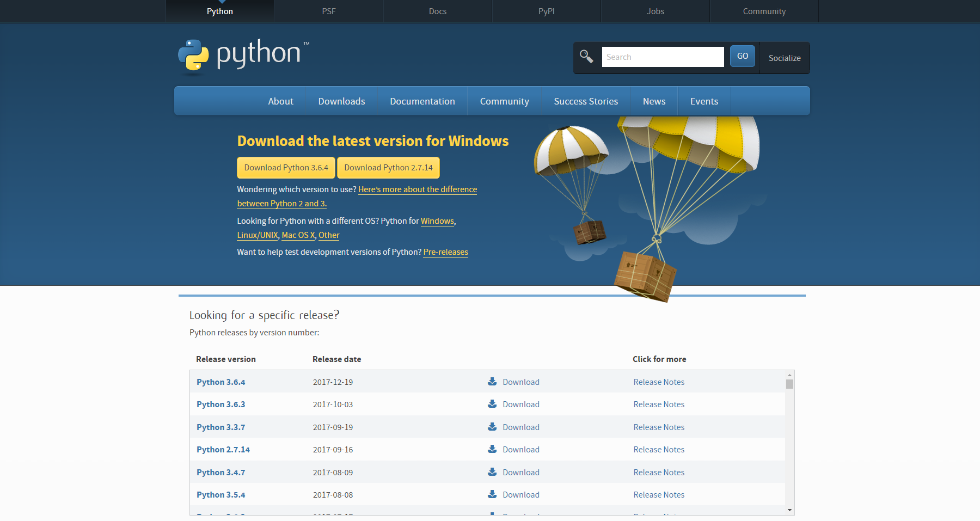Open the Documentation menu
The image size is (980, 521).
point(422,101)
